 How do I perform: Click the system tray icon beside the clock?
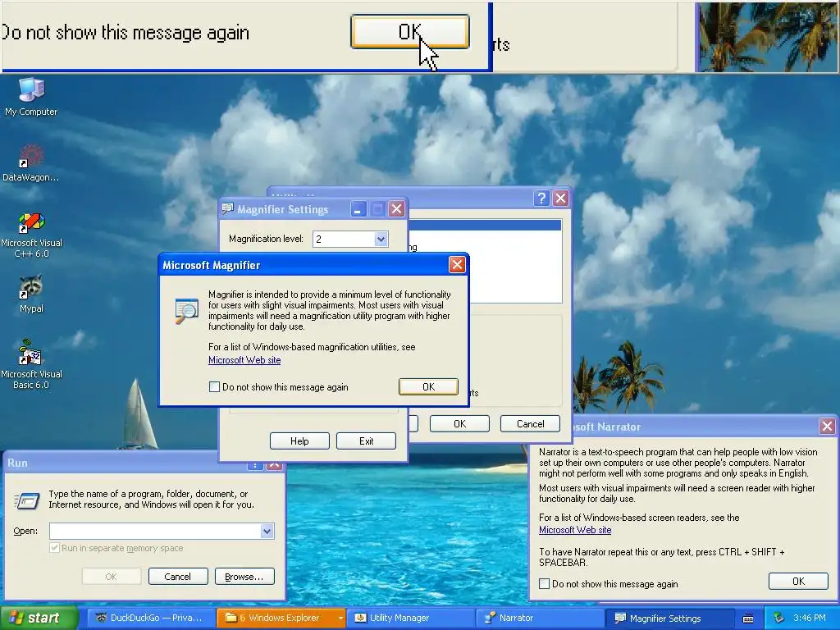[x=779, y=618]
